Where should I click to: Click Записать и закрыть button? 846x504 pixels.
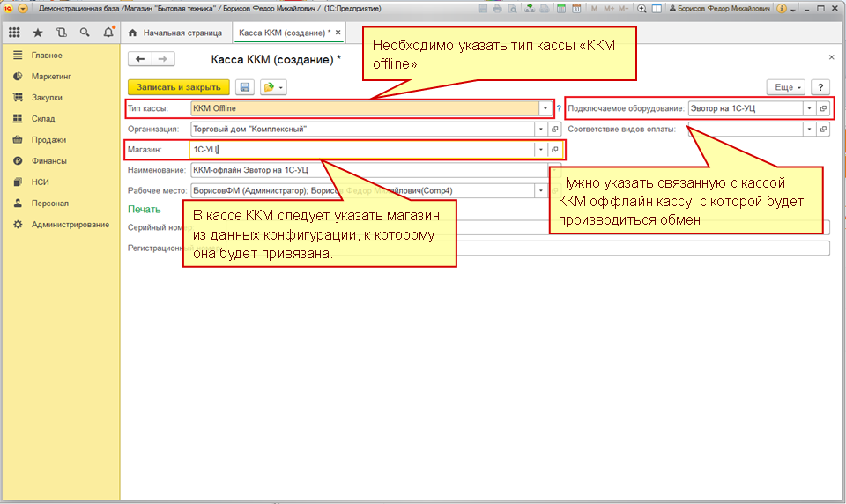(179, 87)
